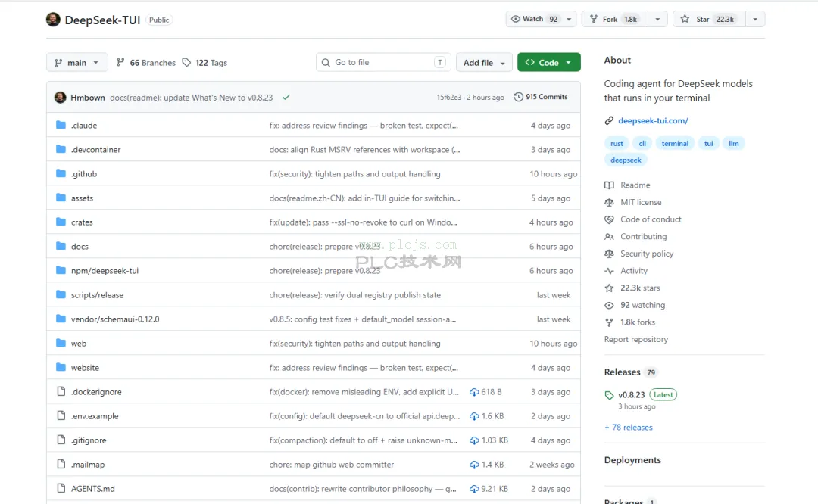
Task: Open the Code of conduct
Action: 651,219
